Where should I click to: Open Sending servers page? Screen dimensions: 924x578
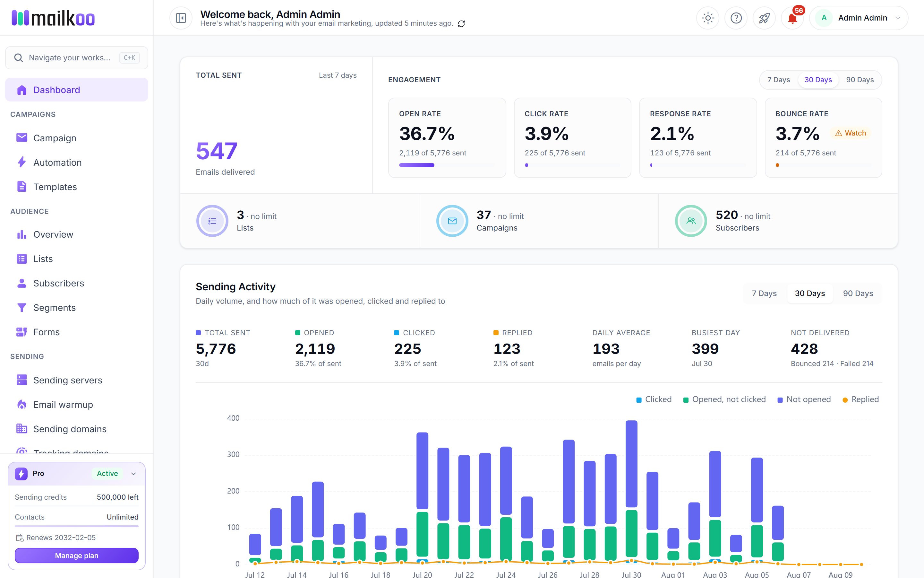tap(77, 380)
